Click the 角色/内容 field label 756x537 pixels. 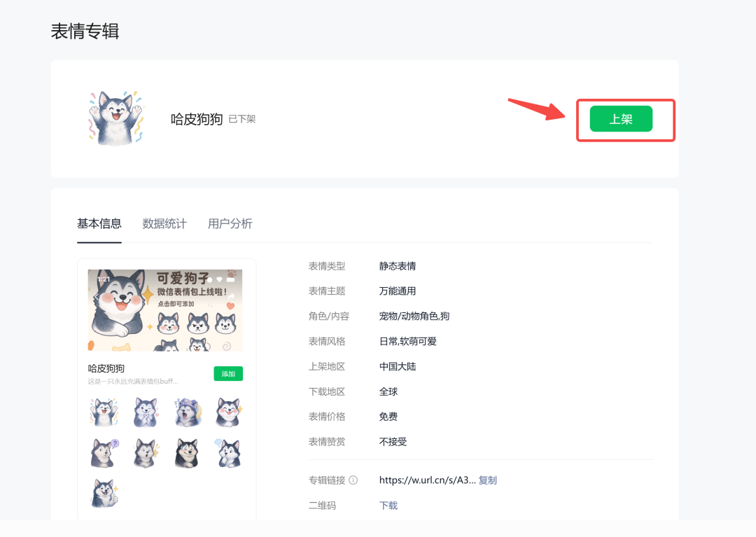(329, 316)
